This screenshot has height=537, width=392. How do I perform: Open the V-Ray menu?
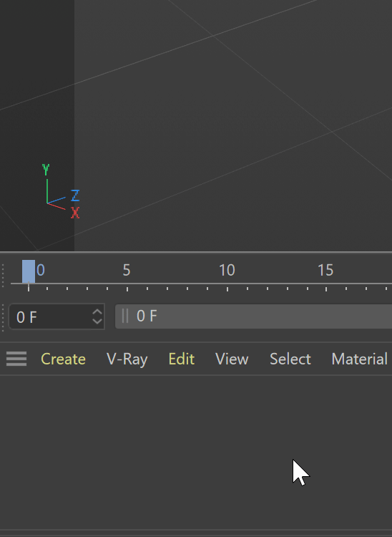click(127, 359)
